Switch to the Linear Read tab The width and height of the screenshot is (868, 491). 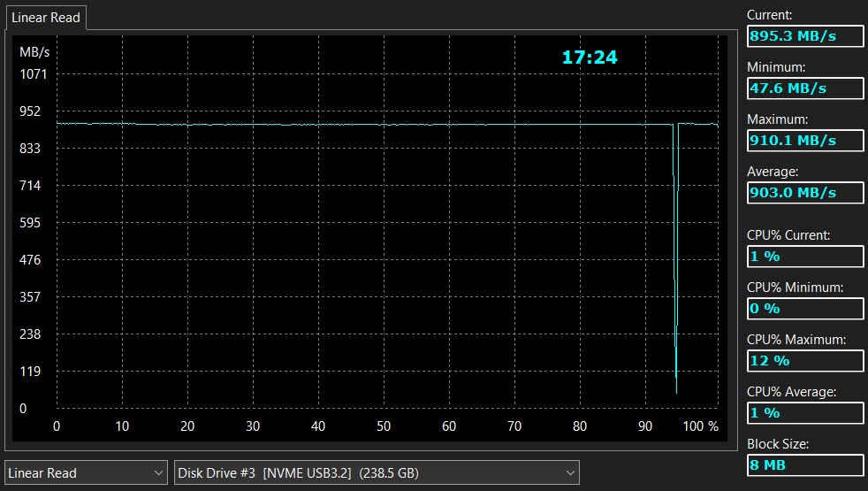46,18
